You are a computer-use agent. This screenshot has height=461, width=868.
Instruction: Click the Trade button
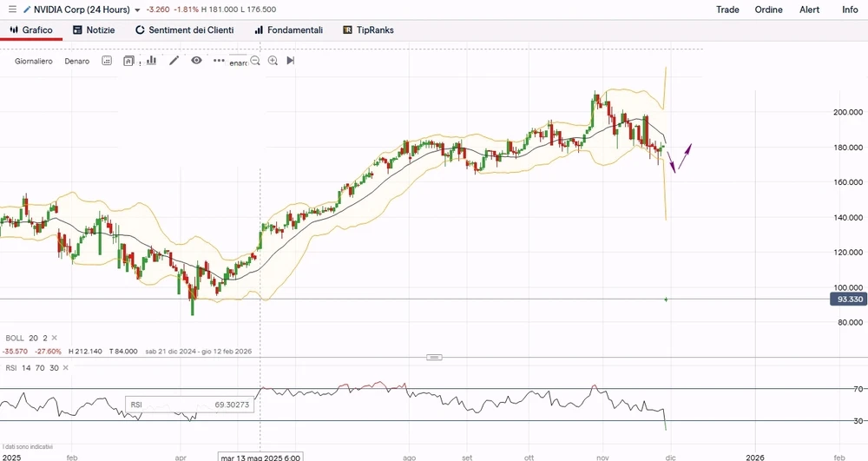[x=727, y=10]
